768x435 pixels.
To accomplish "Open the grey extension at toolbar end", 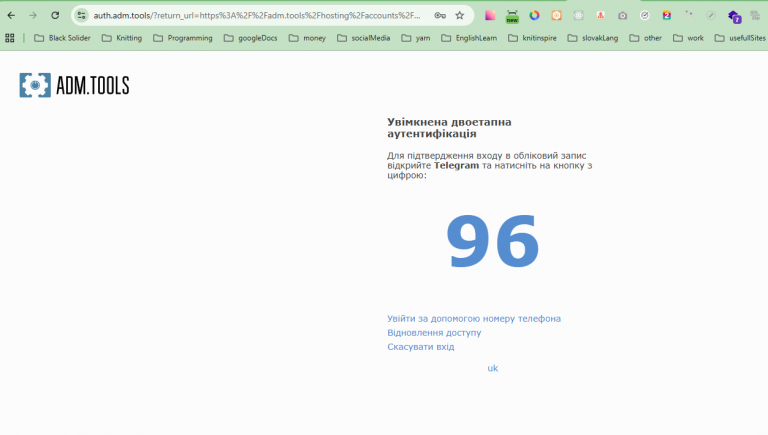I will [755, 16].
